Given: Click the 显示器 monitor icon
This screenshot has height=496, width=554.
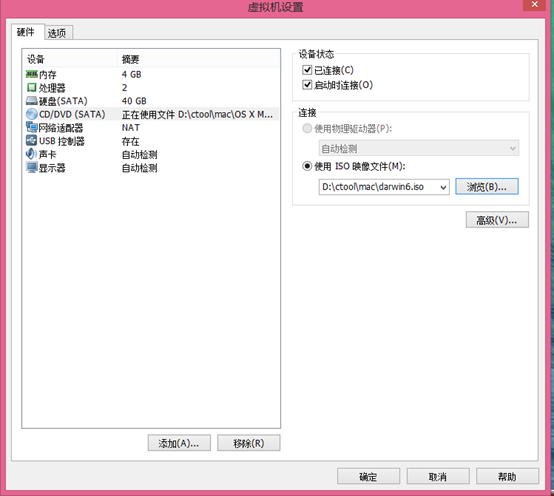Looking at the screenshot, I should pyautogui.click(x=31, y=167).
